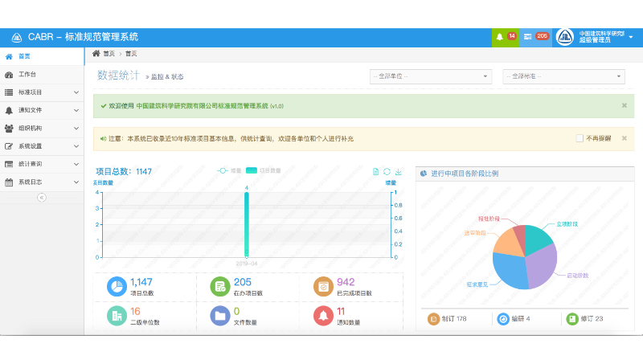The height and width of the screenshot is (364, 643).
Task: Click the green 在办项目数 icon
Action: (220, 286)
